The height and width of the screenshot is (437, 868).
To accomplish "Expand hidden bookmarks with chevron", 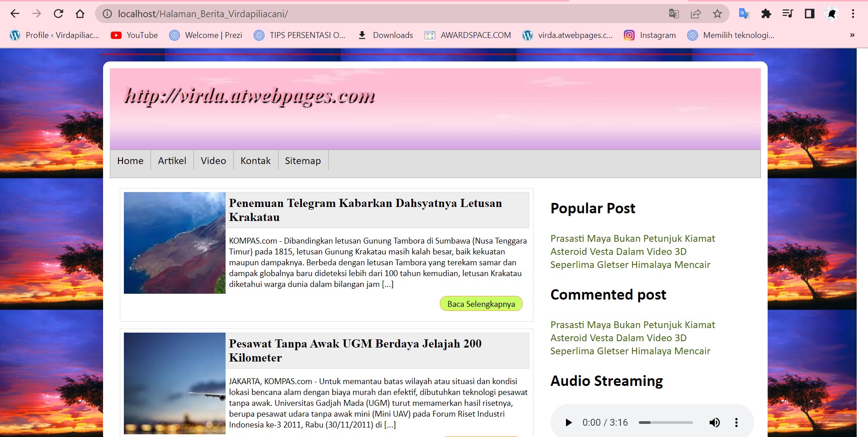I will click(852, 35).
